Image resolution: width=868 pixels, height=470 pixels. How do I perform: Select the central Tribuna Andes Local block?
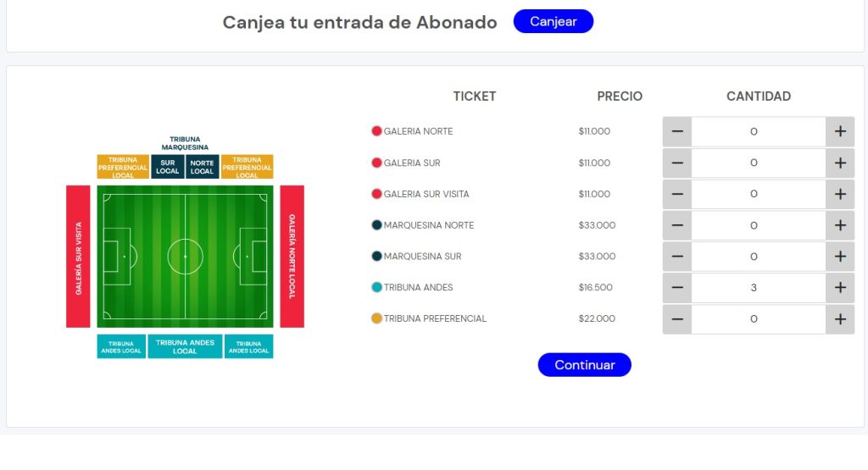pos(185,346)
